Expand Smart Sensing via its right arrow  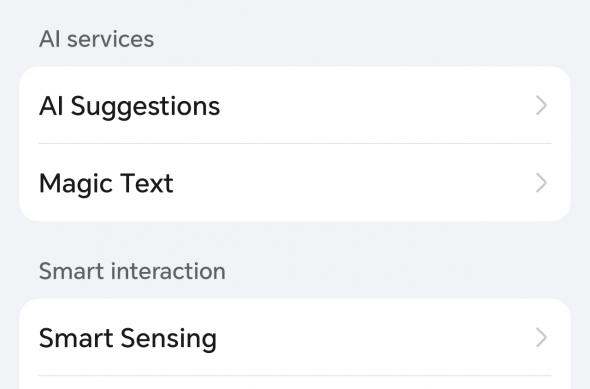click(x=541, y=337)
